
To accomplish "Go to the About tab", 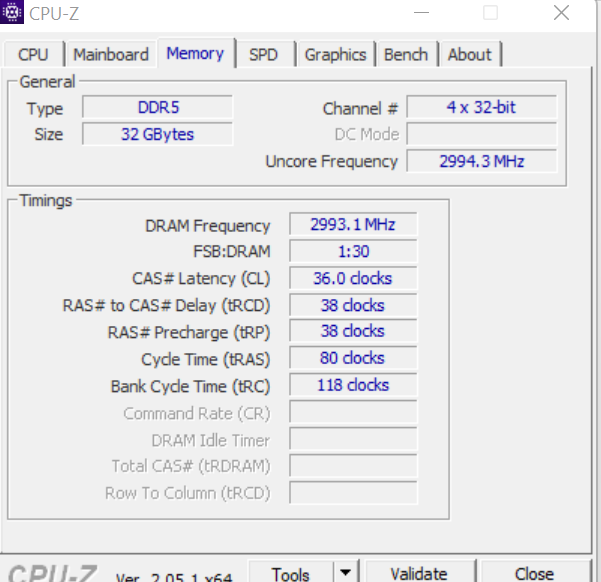I will pos(470,54).
